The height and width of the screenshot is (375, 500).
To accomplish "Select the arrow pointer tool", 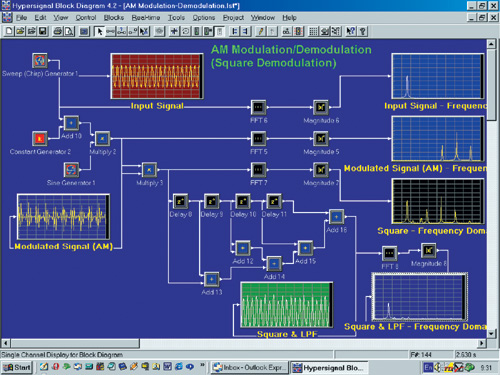I will tap(99, 31).
